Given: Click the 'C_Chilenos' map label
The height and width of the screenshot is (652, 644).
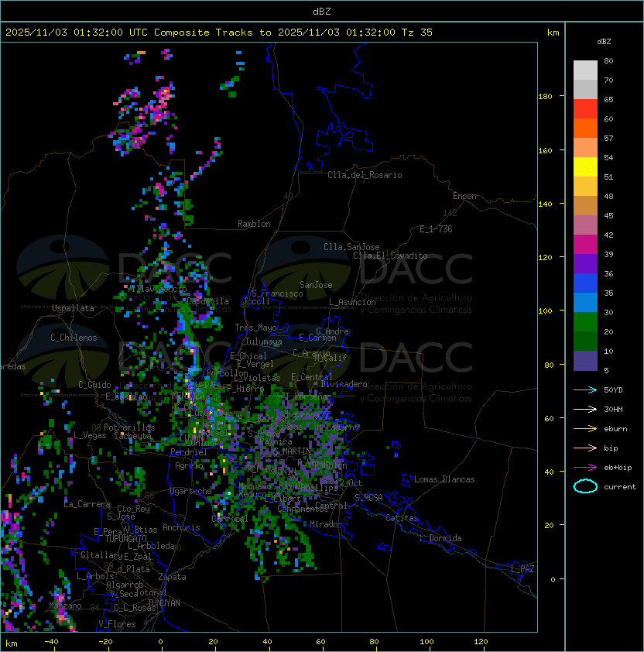Looking at the screenshot, I should [x=74, y=338].
